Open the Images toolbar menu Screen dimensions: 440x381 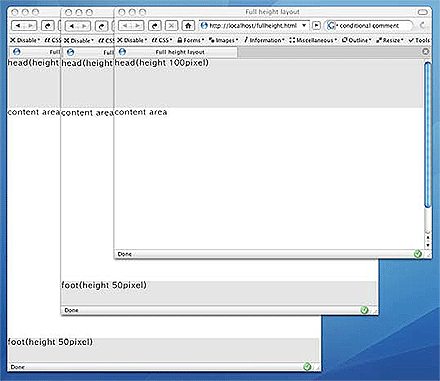(x=223, y=40)
